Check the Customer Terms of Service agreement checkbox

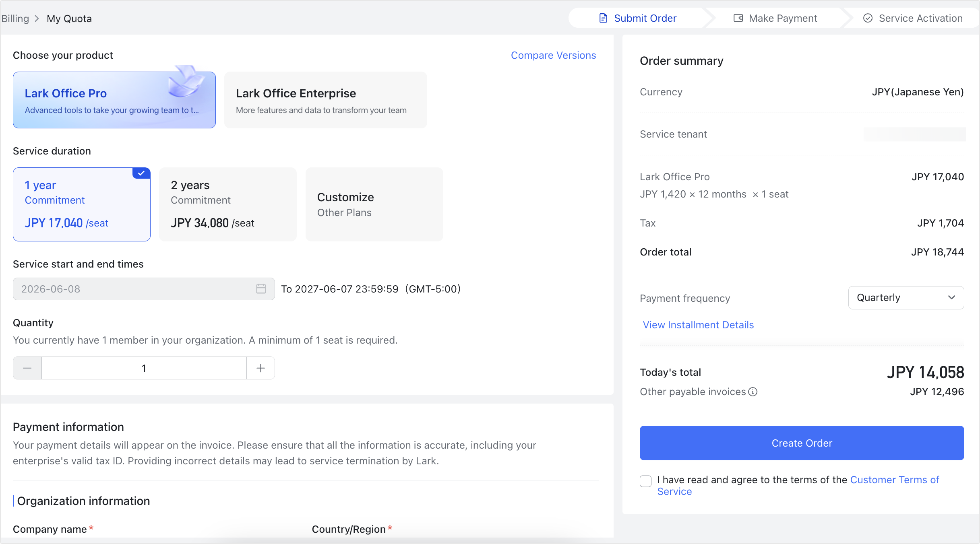[x=645, y=481]
